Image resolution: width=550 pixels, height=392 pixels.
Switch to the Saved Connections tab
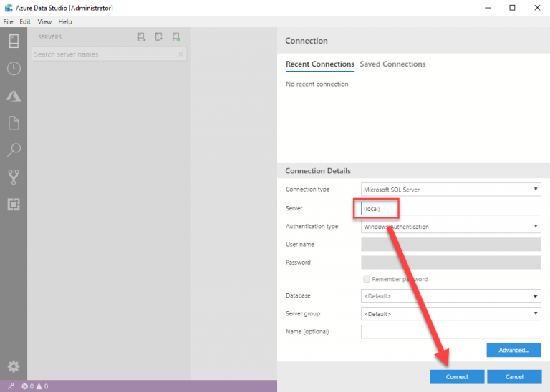tap(392, 64)
